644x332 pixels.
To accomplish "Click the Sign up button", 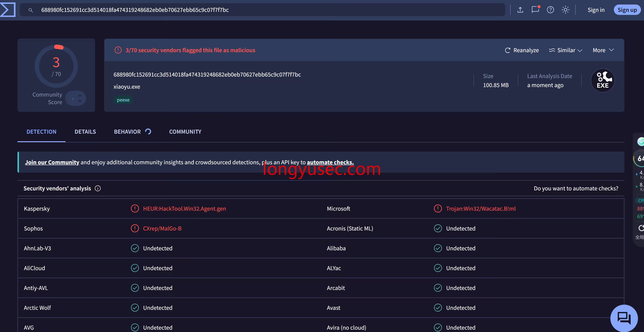I will [627, 10].
